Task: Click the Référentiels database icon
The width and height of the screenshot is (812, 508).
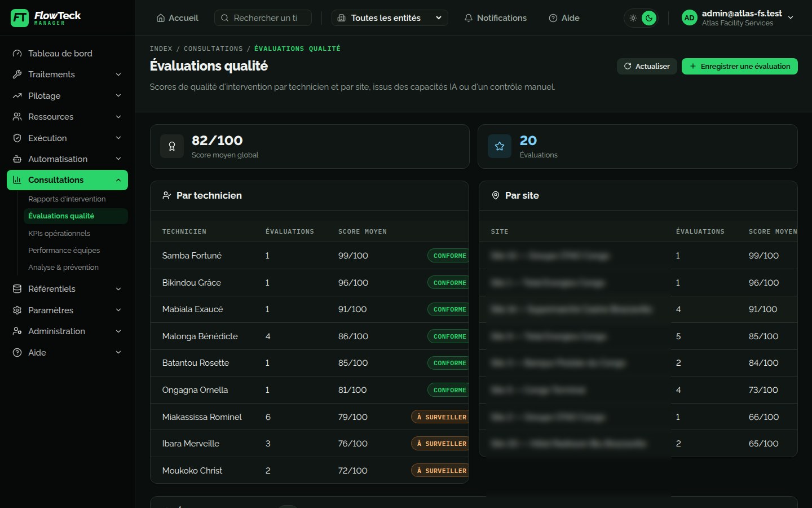Action: pos(17,289)
